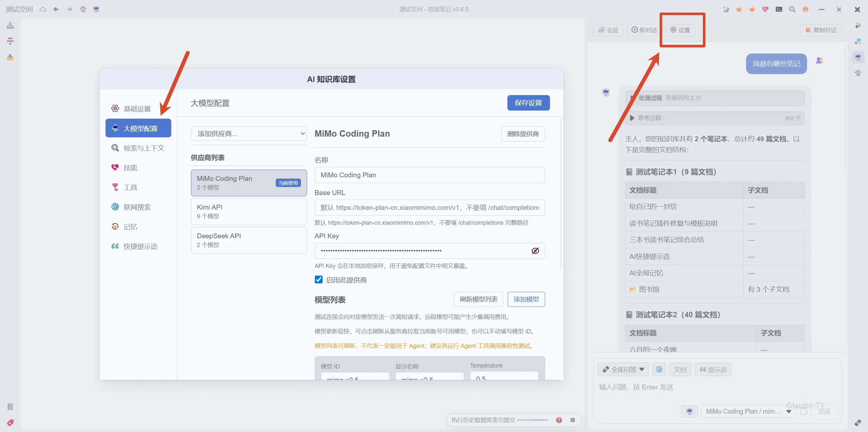Open the 技能 settings tab

(x=138, y=167)
